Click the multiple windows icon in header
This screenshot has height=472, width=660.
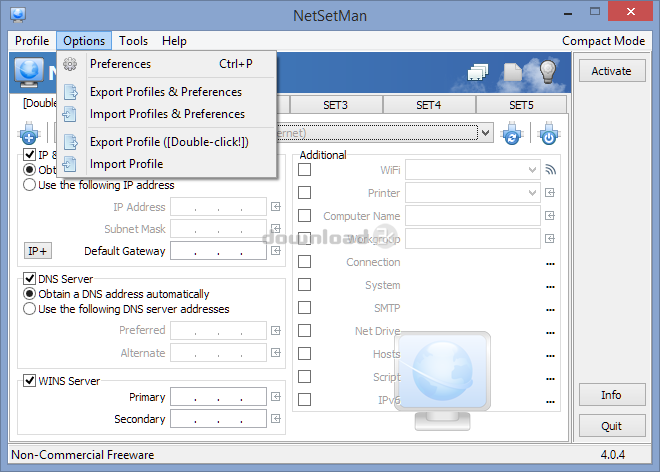(x=478, y=72)
